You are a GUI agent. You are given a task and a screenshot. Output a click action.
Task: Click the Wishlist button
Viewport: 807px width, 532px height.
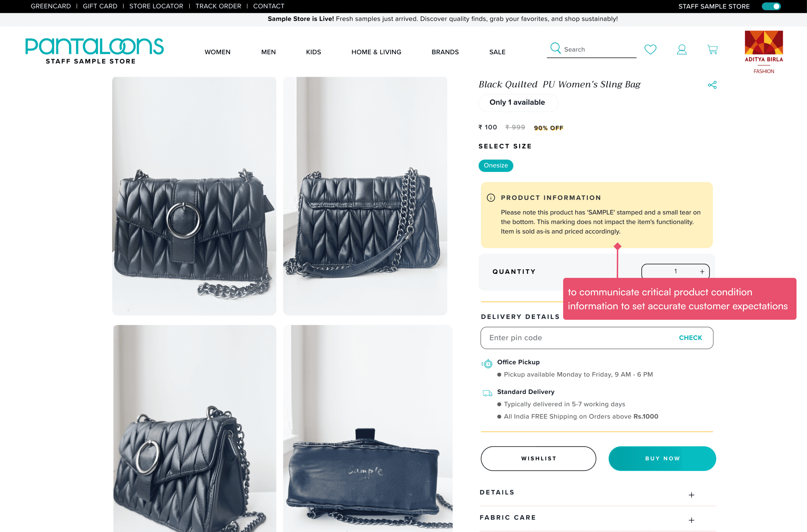coord(538,458)
